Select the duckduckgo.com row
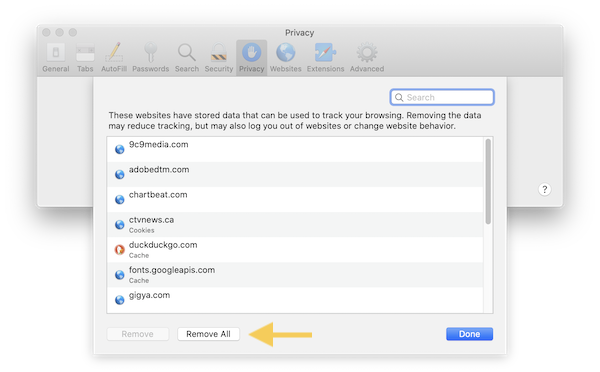Image resolution: width=600 pixels, height=372 pixels. (x=295, y=250)
